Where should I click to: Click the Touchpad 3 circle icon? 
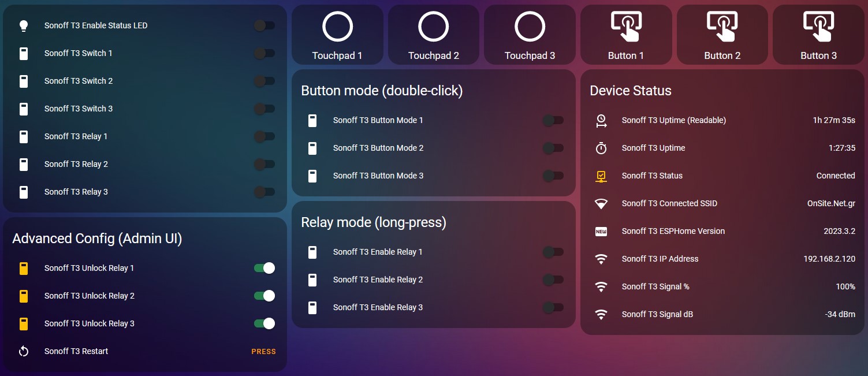tap(530, 27)
